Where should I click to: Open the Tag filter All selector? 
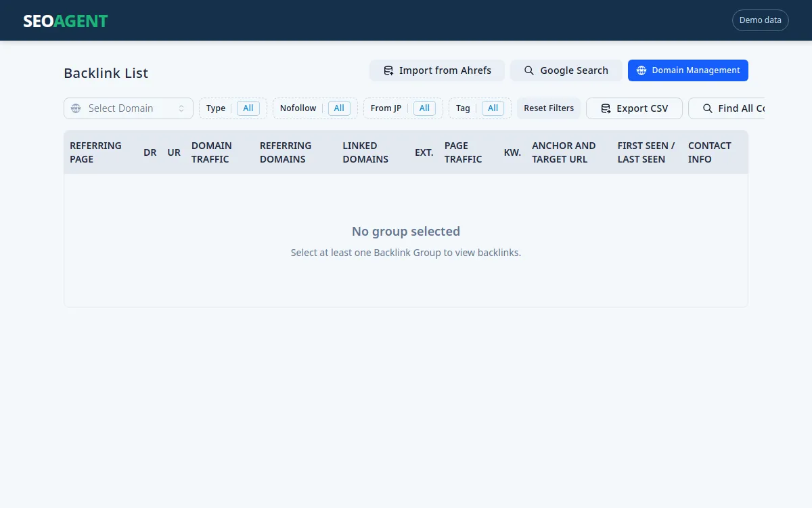click(x=493, y=108)
